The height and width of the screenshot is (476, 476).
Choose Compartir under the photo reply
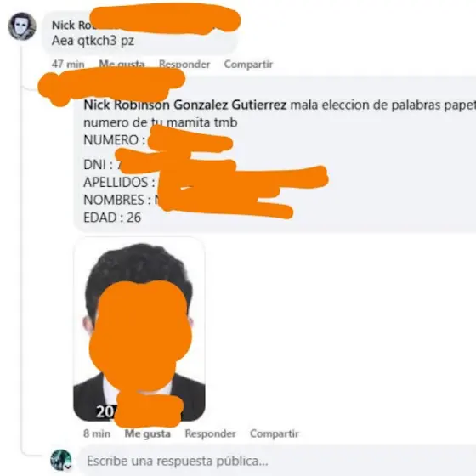click(275, 433)
